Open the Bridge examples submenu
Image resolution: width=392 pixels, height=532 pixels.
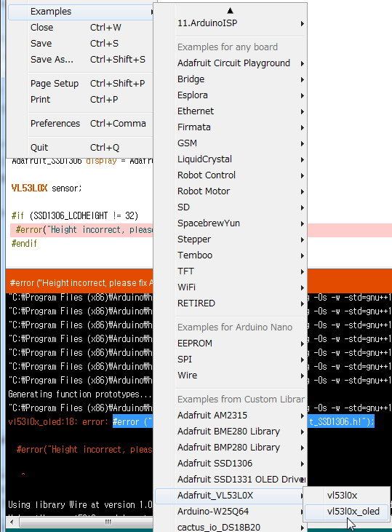pos(231,79)
